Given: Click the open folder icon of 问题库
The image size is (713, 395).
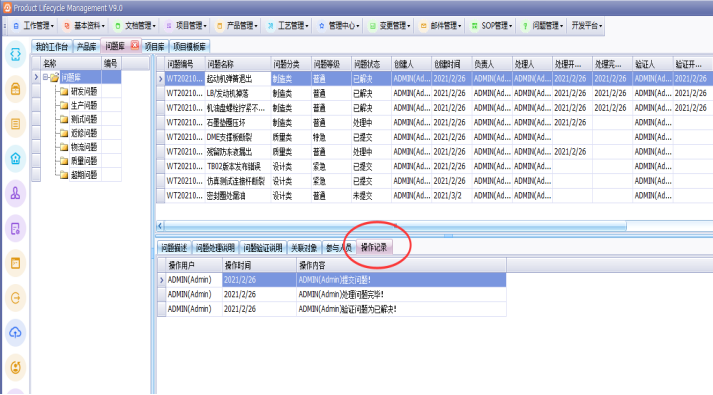Looking at the screenshot, I should (x=55, y=77).
